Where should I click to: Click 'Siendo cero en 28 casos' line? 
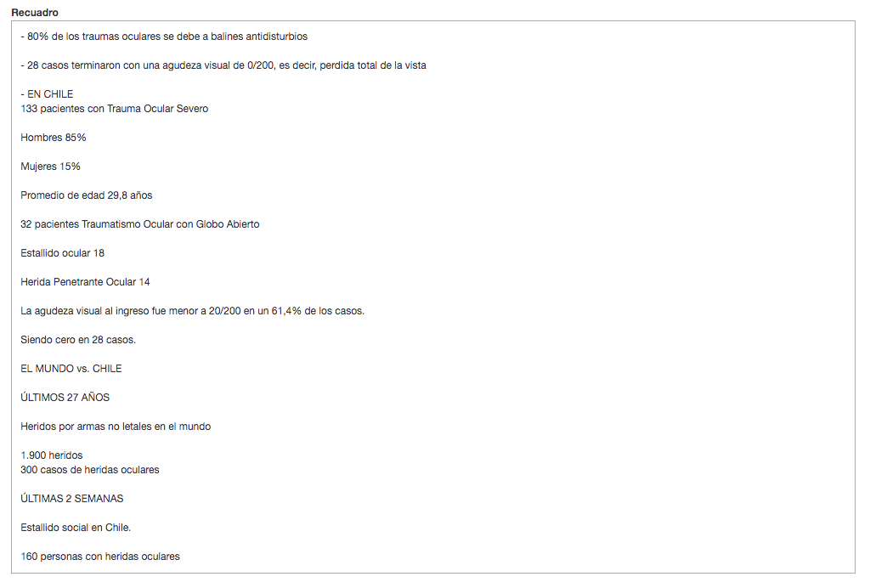(78, 340)
